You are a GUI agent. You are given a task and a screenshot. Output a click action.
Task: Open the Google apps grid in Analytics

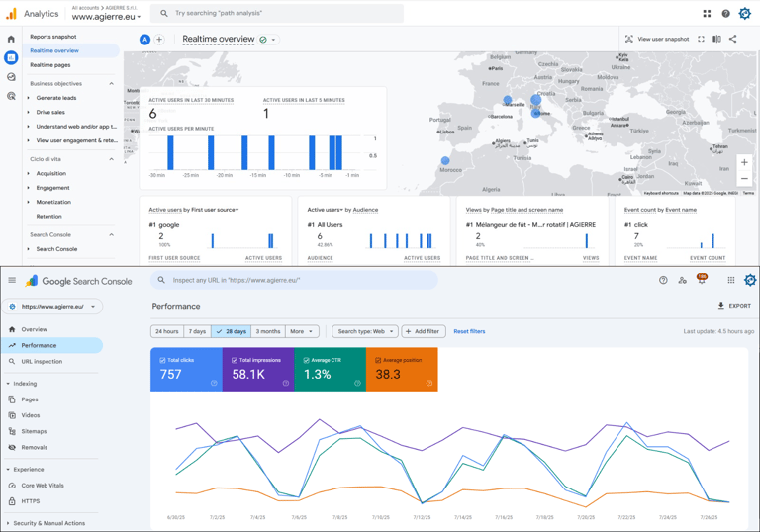click(707, 14)
